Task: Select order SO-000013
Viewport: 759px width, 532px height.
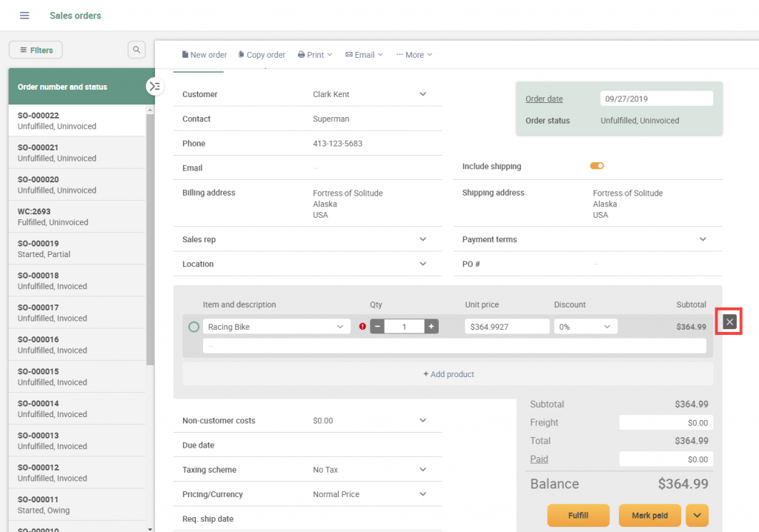Action: click(77, 440)
